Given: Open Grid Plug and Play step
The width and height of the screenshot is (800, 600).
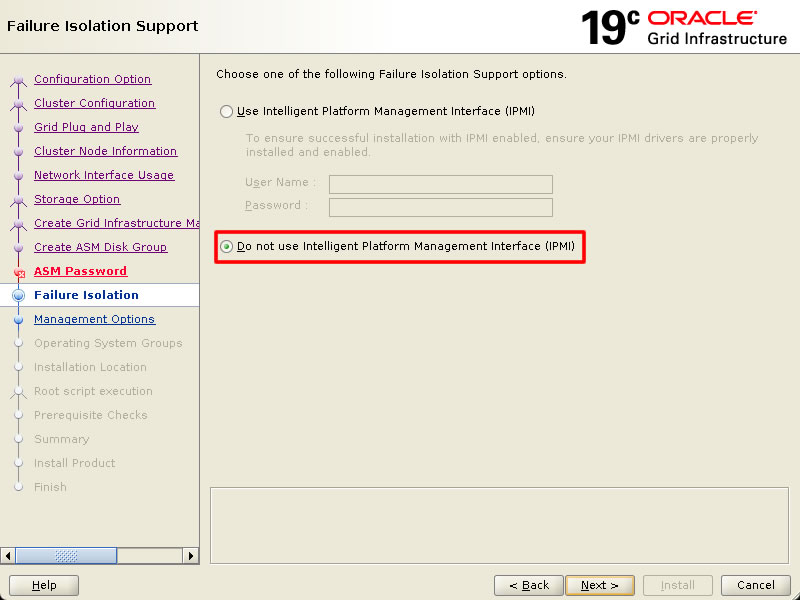Looking at the screenshot, I should [86, 127].
